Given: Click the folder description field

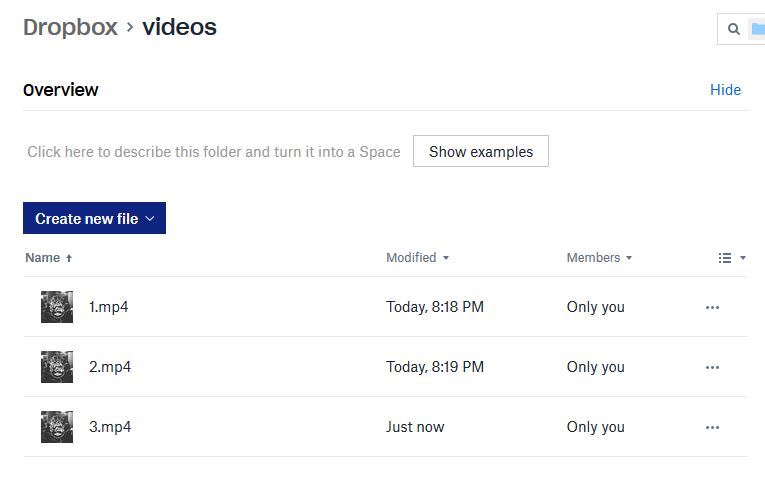Looking at the screenshot, I should click(x=213, y=152).
